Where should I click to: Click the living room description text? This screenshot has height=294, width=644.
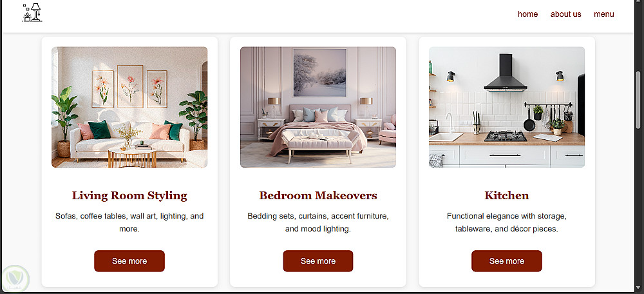(x=129, y=222)
